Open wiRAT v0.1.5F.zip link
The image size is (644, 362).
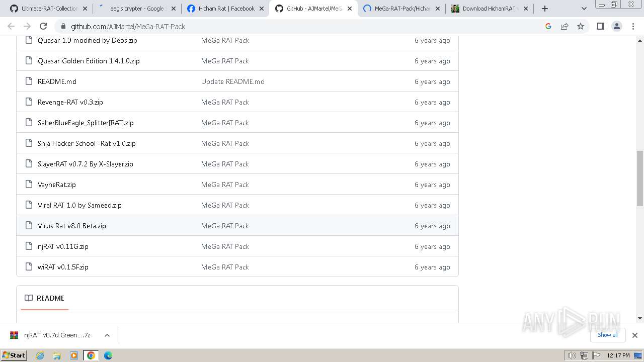click(x=63, y=267)
